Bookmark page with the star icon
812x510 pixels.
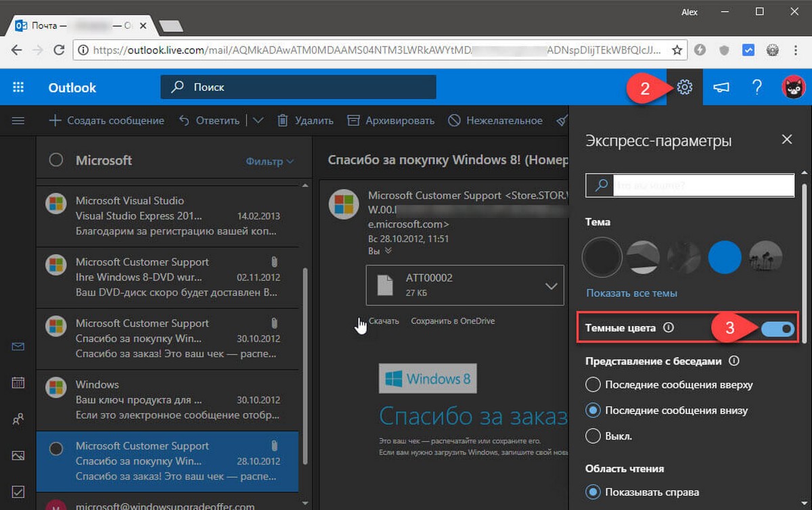(677, 49)
